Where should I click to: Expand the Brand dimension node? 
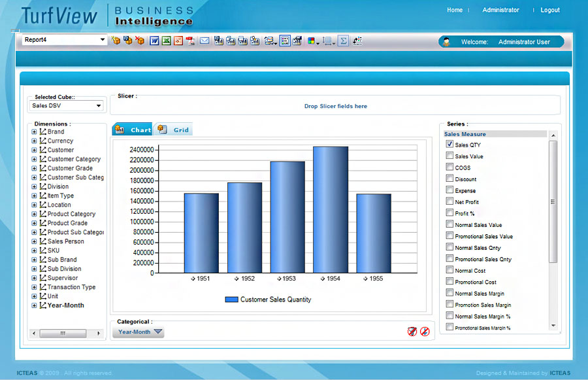(34, 132)
